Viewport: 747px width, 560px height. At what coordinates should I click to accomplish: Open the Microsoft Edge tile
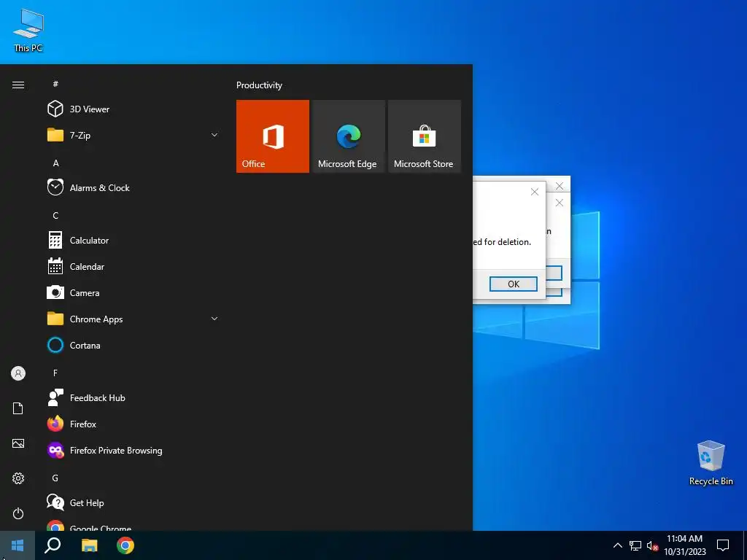pyautogui.click(x=348, y=136)
